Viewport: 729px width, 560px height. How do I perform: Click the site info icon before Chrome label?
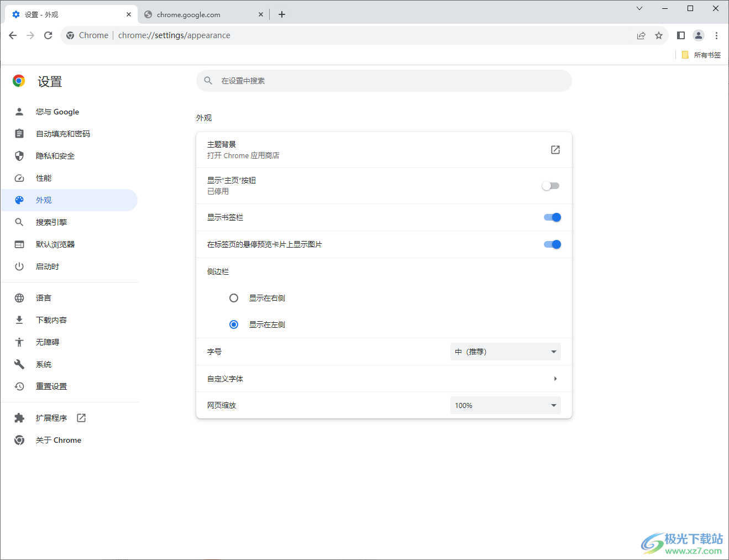tap(70, 35)
